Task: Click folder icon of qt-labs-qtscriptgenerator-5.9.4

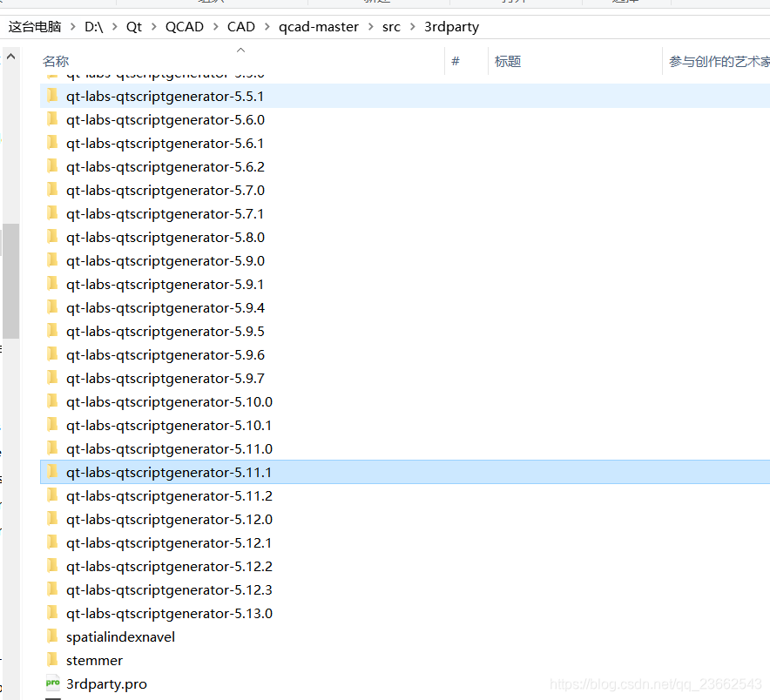Action: 52,307
